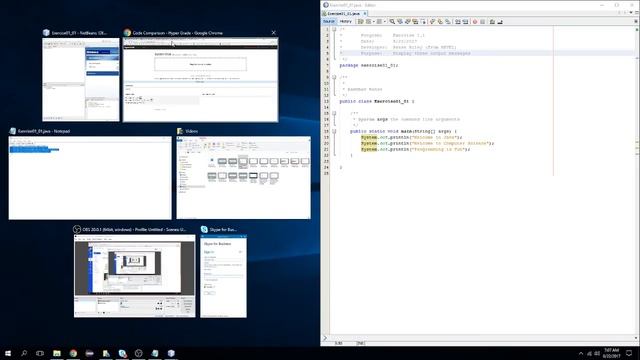Click Shift Line Left icon

coord(458,22)
